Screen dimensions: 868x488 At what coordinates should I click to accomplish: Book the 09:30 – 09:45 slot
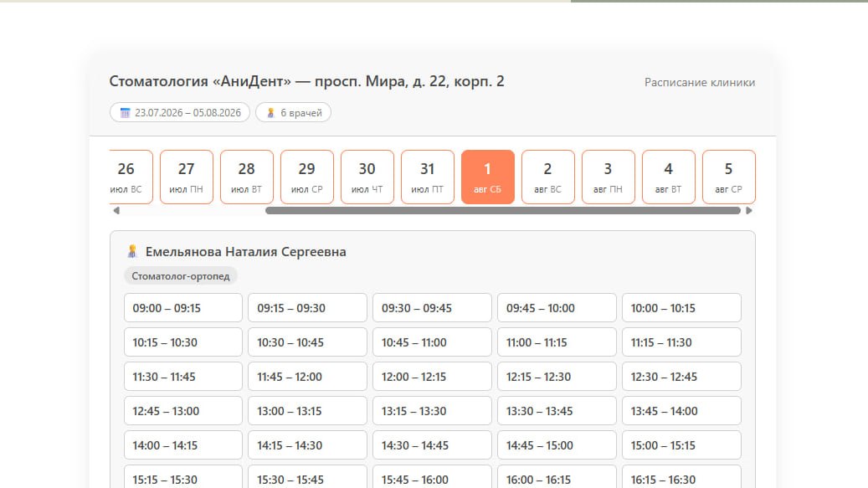pos(433,308)
